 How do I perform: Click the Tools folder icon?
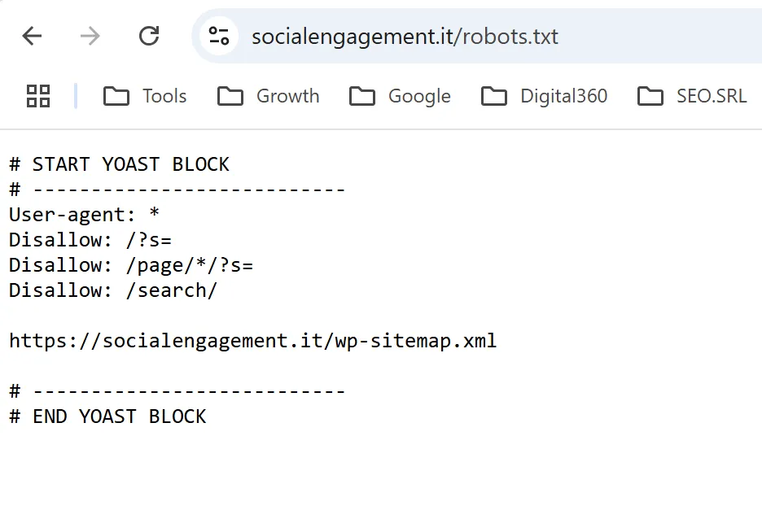tap(115, 96)
